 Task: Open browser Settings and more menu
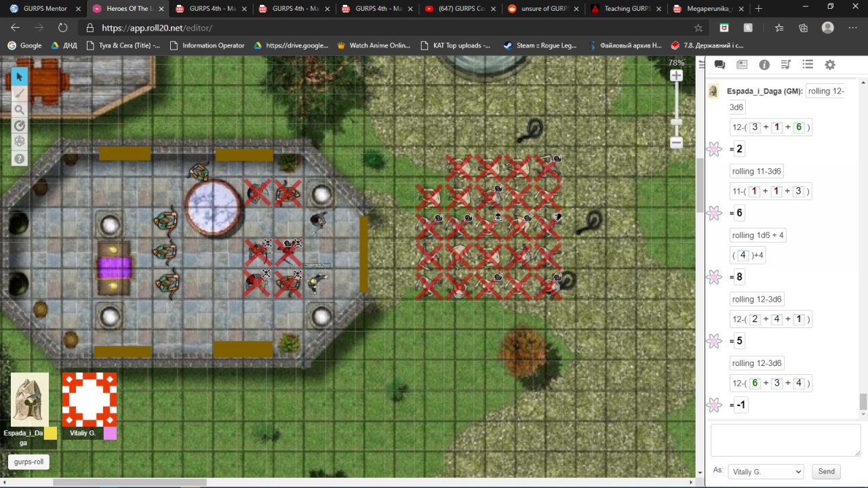[853, 28]
